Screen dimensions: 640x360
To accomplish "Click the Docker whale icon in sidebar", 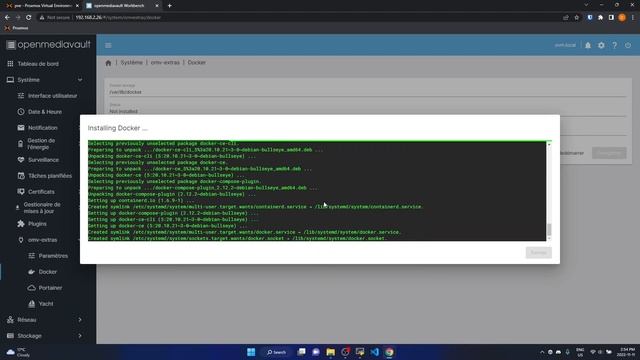I will 31,271.
